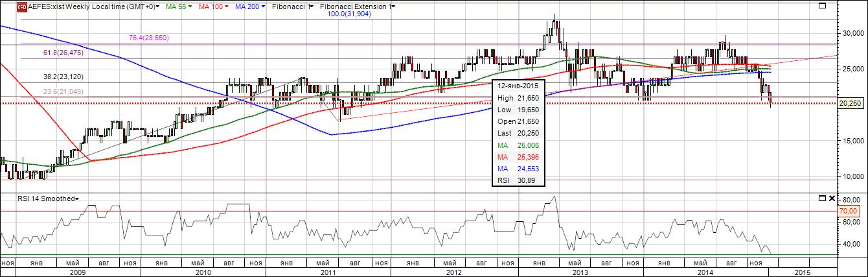
Task: Click the 12-янв-2015 date in data tooltip
Action: pos(518,85)
